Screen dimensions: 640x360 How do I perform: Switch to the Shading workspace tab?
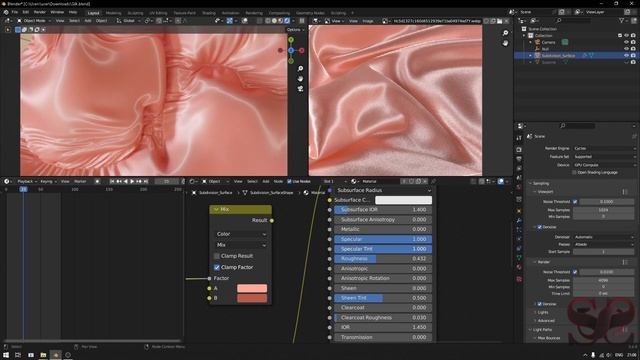click(209, 13)
